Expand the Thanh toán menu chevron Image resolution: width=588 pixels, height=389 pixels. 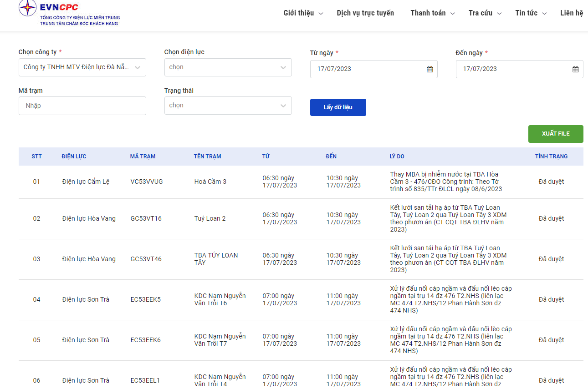452,14
